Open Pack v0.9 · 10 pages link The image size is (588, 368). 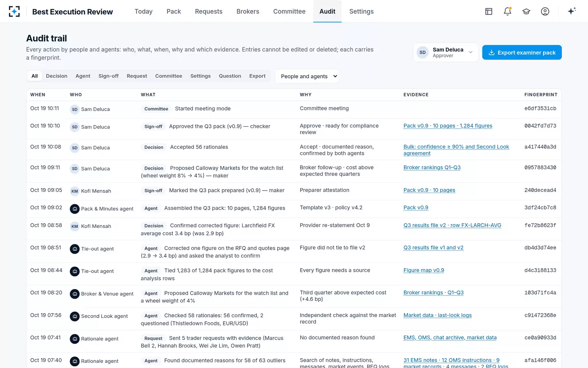[429, 190]
